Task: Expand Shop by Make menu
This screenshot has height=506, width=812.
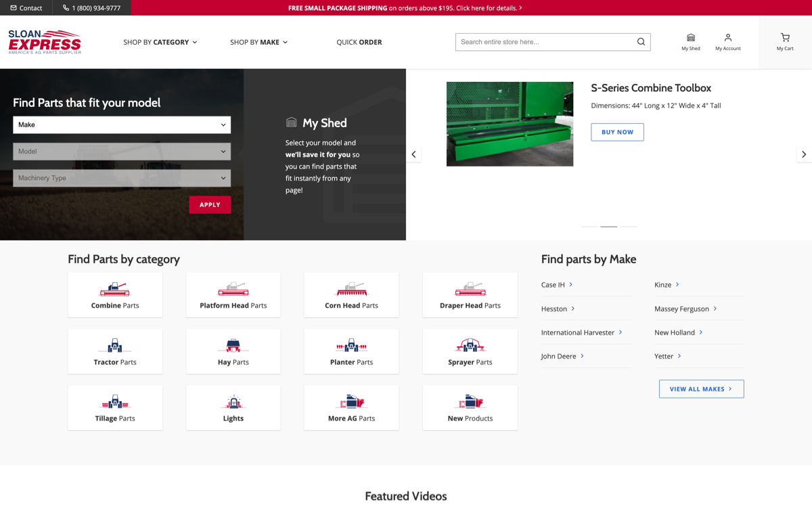Action: pos(258,42)
